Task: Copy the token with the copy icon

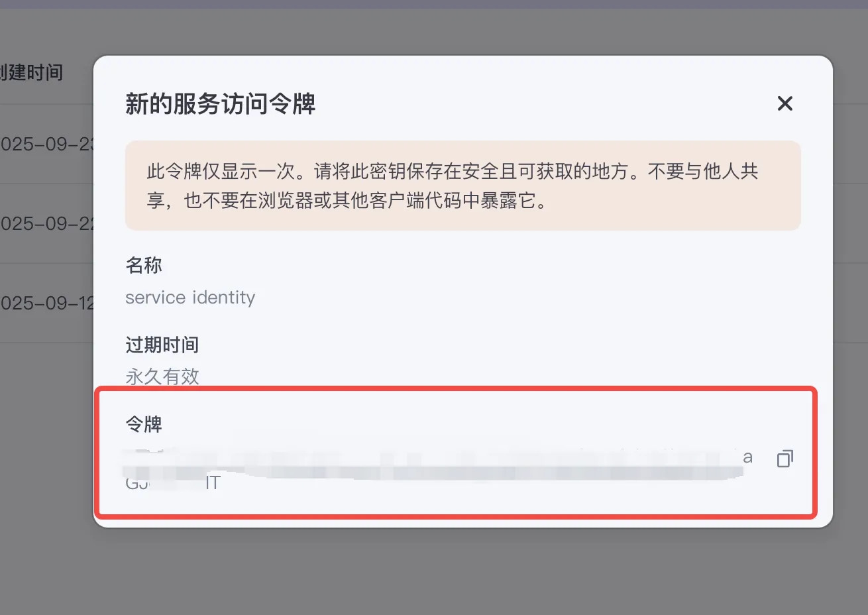Action: click(785, 459)
